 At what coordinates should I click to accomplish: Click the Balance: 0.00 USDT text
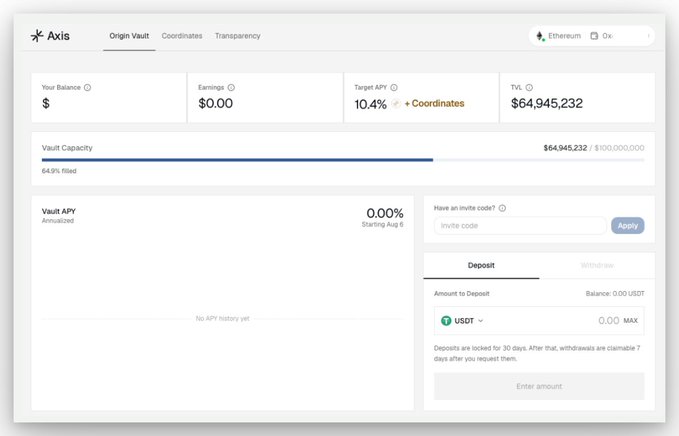tap(615, 294)
